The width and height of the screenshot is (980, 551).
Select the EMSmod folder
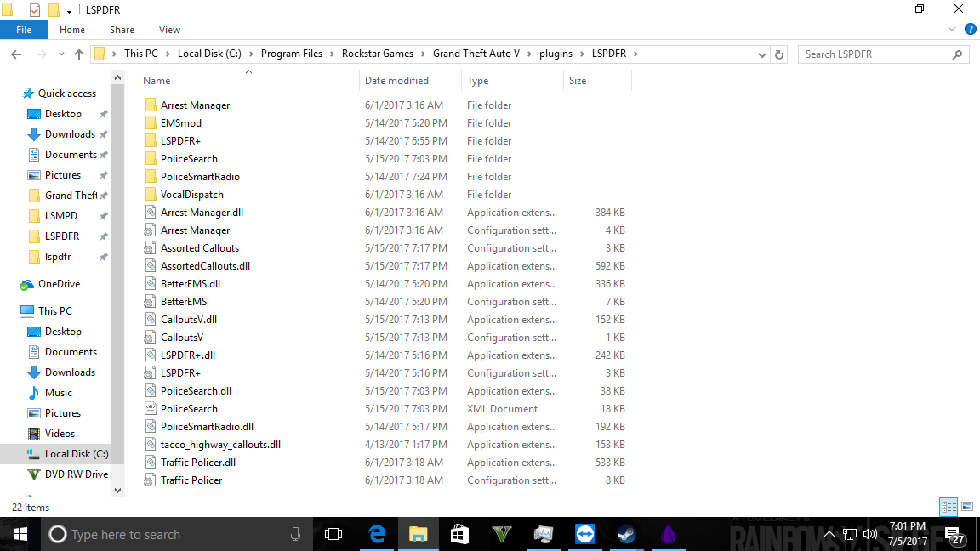tap(180, 123)
